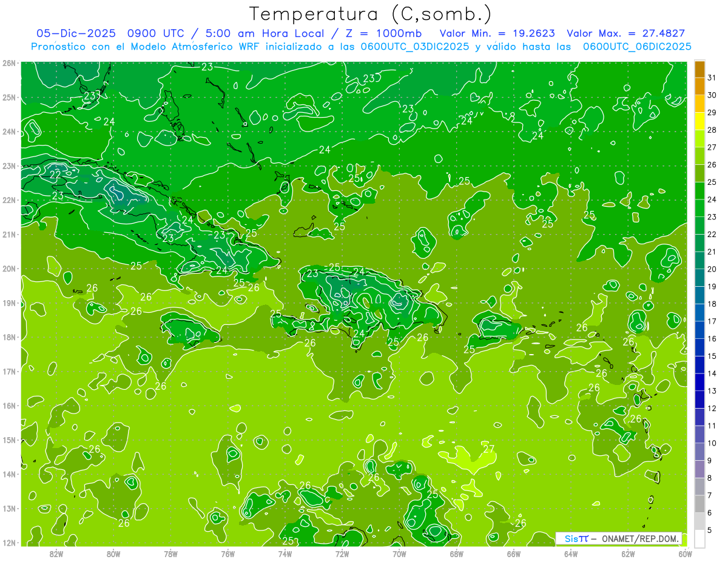Select the '0600UTC_06DIC2025' valid-until timestamp
This screenshot has height=562, width=728.
click(637, 47)
